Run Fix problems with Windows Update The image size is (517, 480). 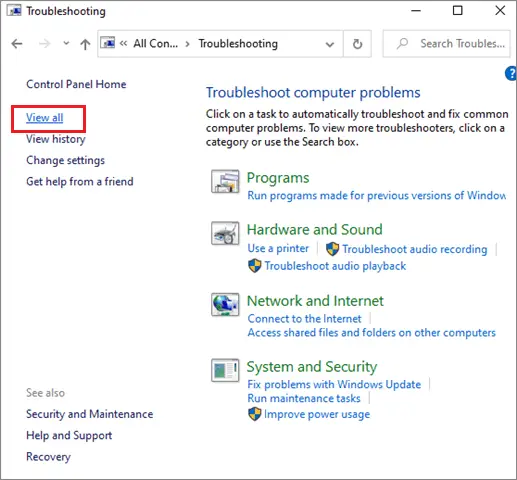point(334,384)
